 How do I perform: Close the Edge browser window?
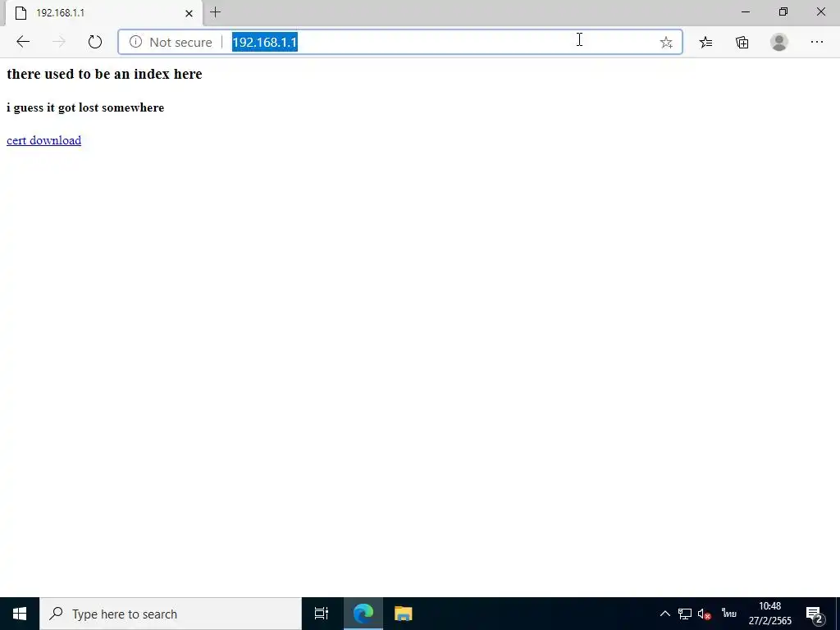(x=820, y=11)
